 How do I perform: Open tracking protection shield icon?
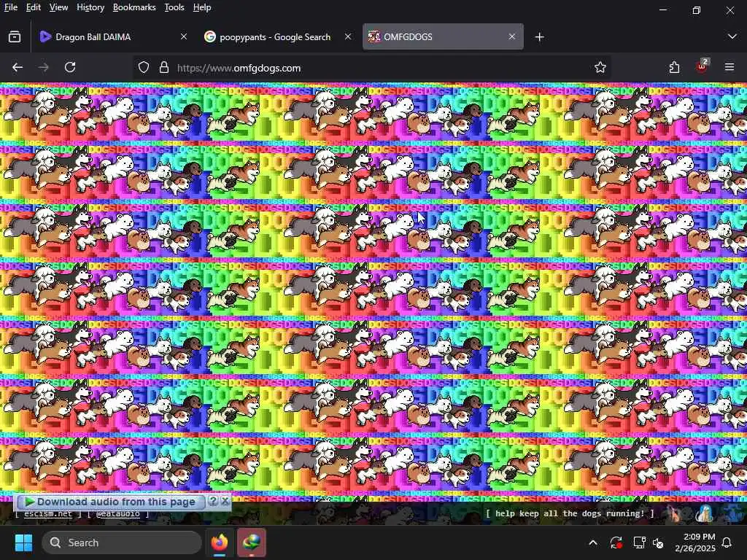[x=144, y=68]
